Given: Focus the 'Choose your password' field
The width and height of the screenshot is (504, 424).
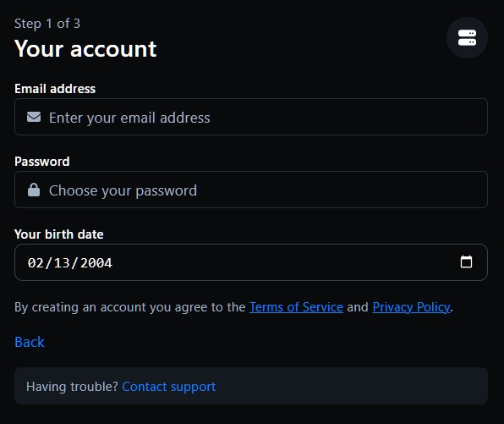Looking at the screenshot, I should (x=251, y=190).
